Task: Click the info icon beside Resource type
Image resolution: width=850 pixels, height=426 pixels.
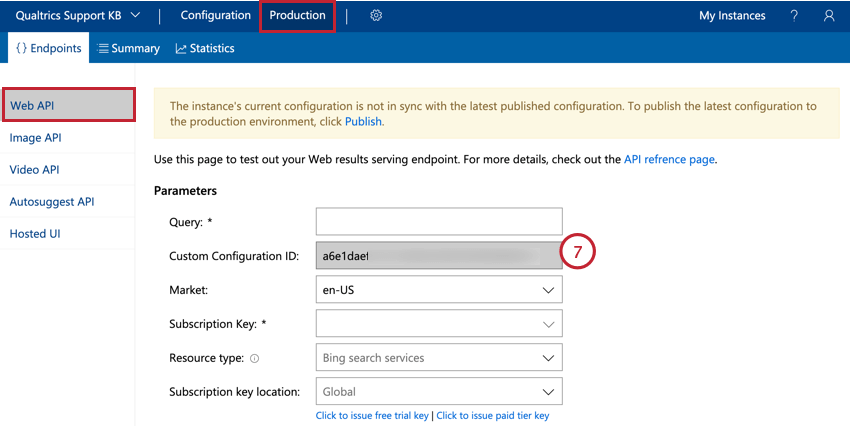Action: tap(254, 358)
